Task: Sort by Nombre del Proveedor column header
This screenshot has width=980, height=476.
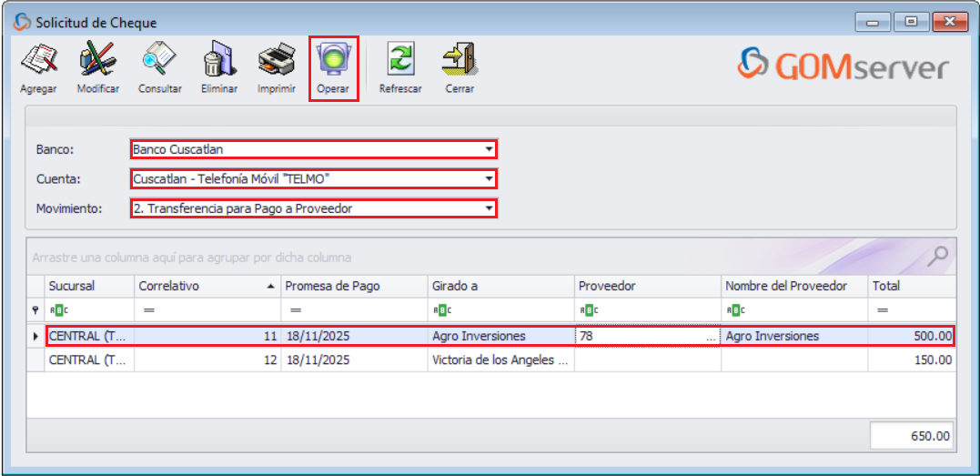Action: 794,287
